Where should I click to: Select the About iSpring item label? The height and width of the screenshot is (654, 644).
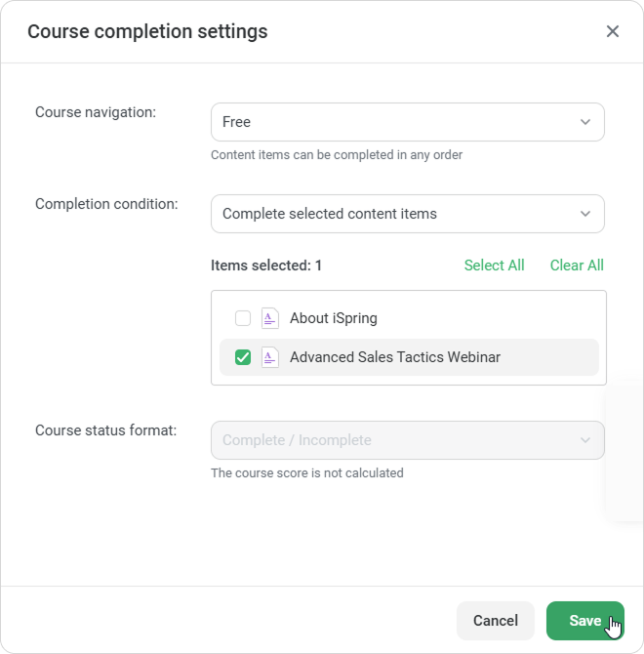334,318
